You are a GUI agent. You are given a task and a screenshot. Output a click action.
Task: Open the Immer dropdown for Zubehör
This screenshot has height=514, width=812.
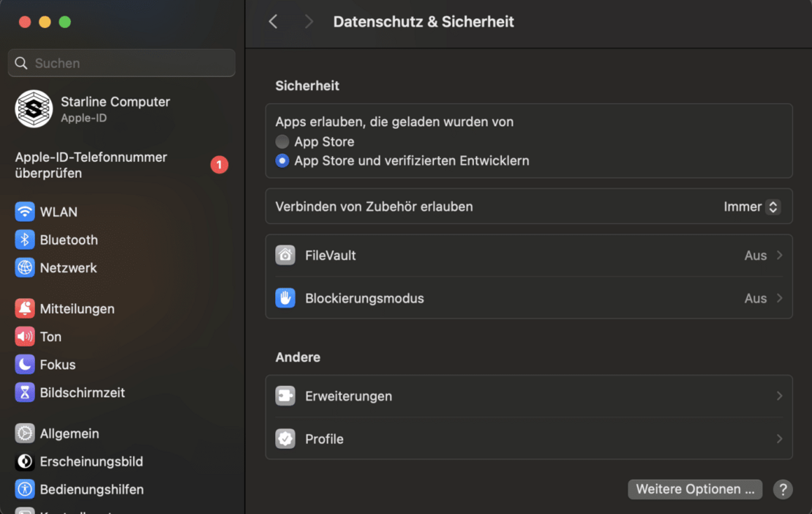(x=751, y=206)
